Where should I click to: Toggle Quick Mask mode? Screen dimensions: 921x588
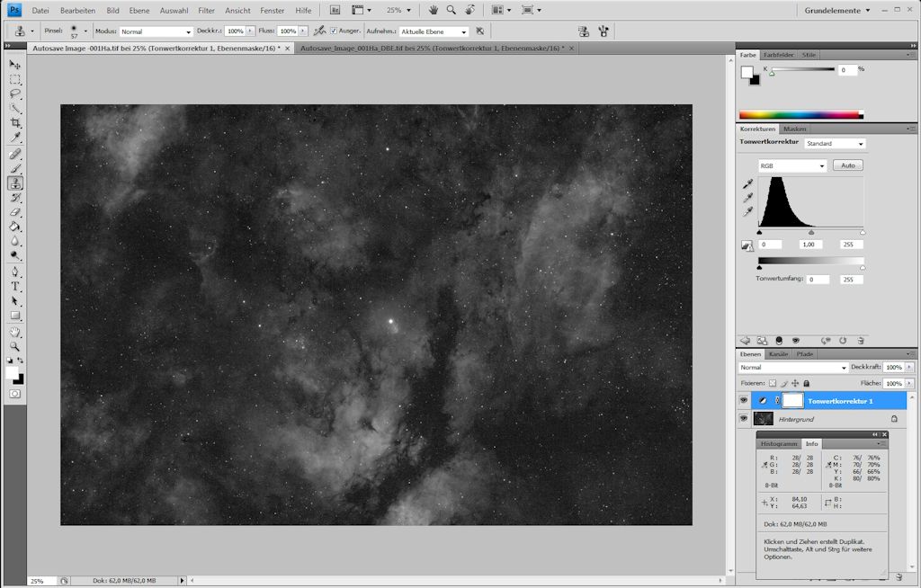pyautogui.click(x=15, y=394)
